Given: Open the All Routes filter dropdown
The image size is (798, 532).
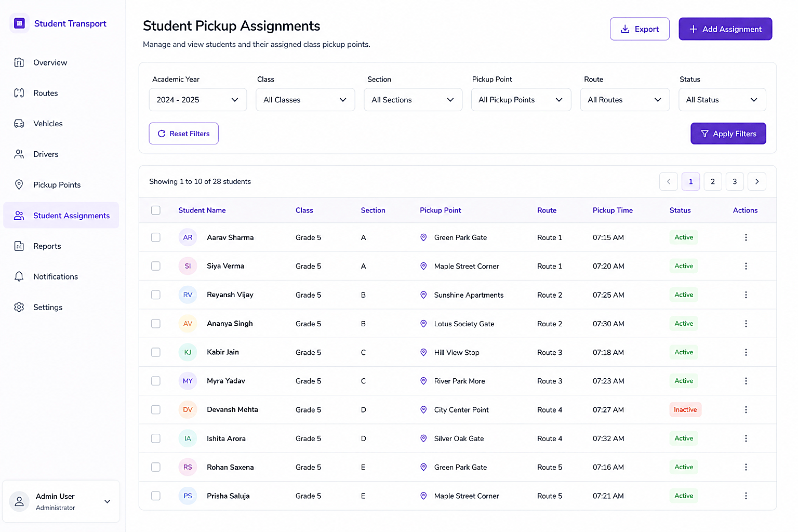Looking at the screenshot, I should [x=625, y=100].
